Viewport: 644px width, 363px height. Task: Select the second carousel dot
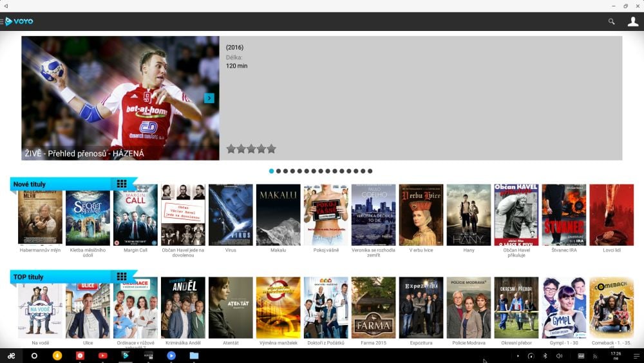point(278,171)
